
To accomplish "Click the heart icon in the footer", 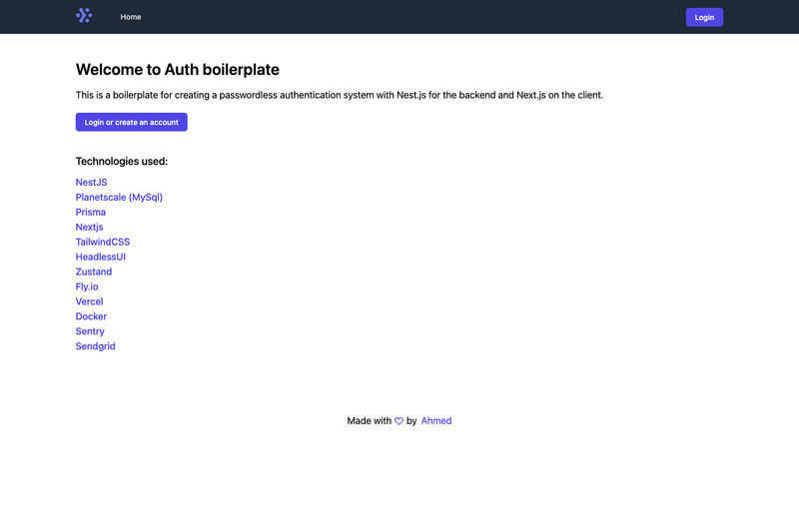I will [x=399, y=421].
